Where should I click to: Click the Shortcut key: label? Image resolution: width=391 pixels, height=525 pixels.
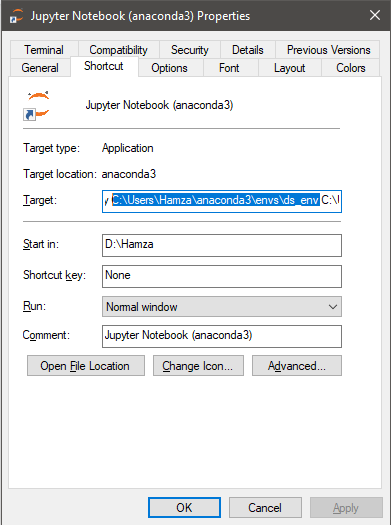click(x=54, y=275)
